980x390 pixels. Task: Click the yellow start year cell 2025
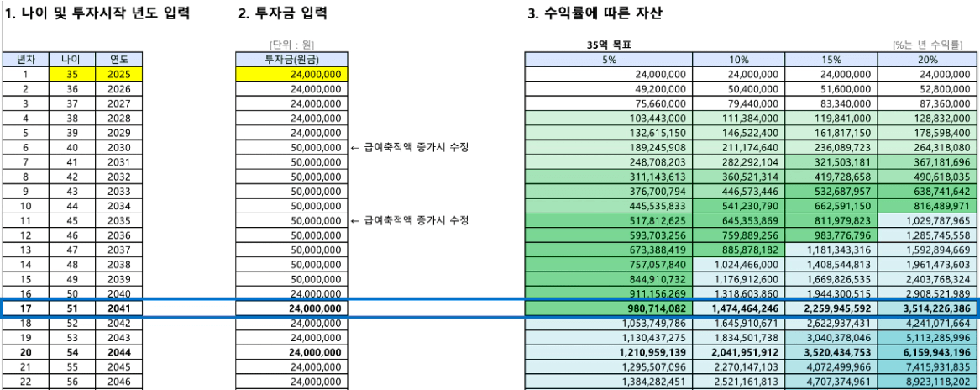click(x=119, y=74)
